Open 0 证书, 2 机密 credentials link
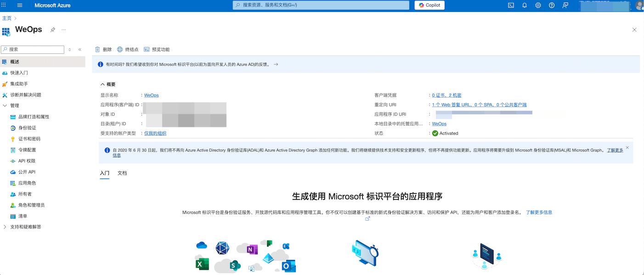The height and width of the screenshot is (275, 644). [x=447, y=95]
